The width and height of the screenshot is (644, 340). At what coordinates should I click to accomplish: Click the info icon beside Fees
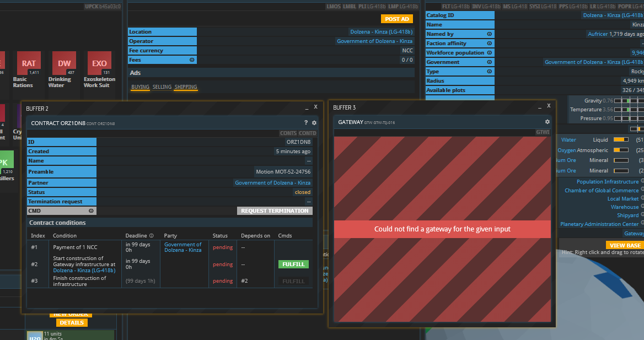coord(192,60)
